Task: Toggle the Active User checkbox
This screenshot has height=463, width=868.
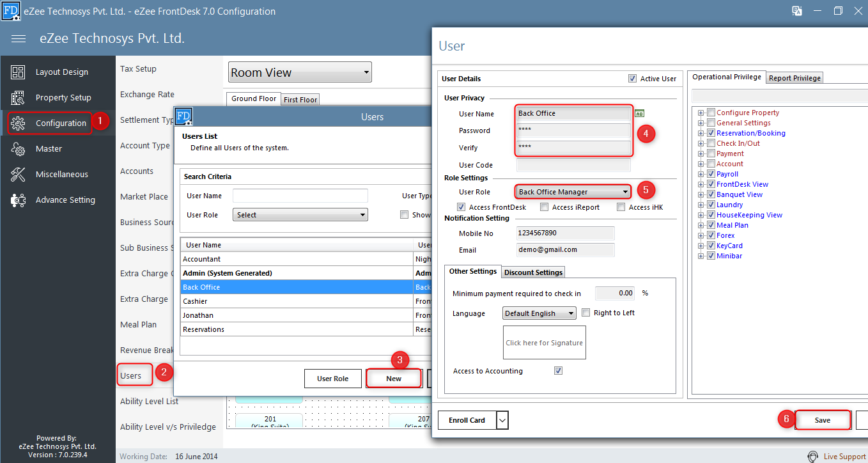Action: click(x=633, y=79)
